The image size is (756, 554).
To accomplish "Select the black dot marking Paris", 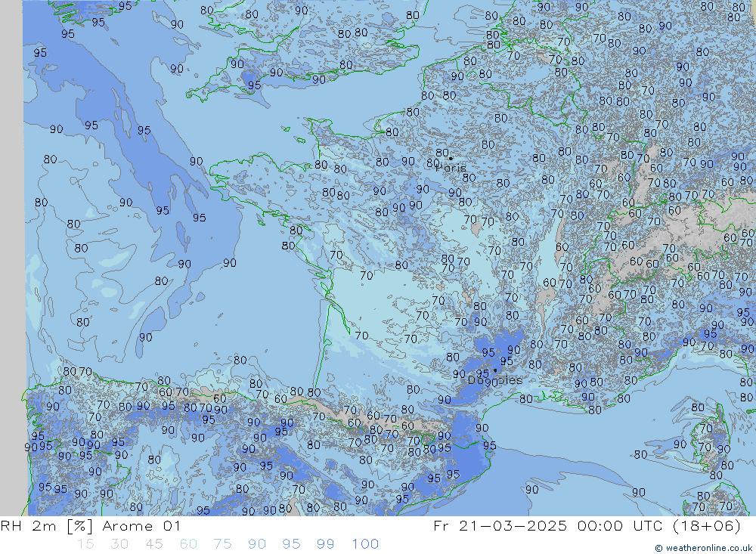I will 451,158.
